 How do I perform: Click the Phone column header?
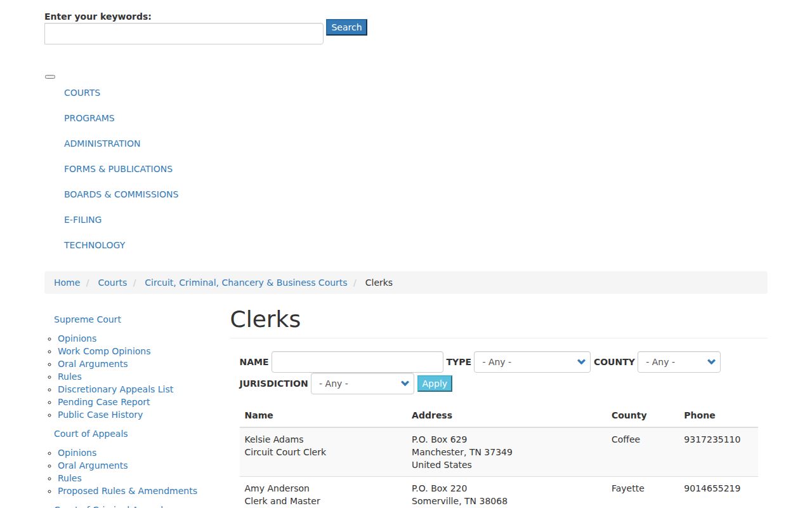[700, 415]
